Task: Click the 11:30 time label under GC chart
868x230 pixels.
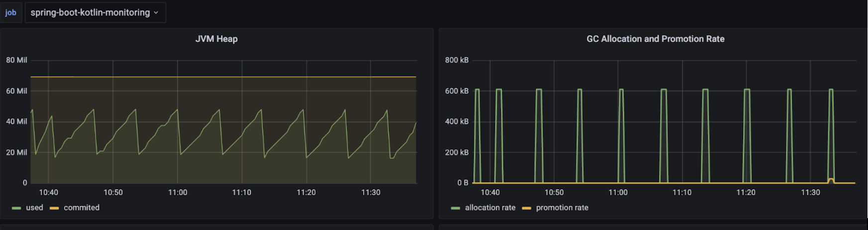Action: pyautogui.click(x=810, y=193)
